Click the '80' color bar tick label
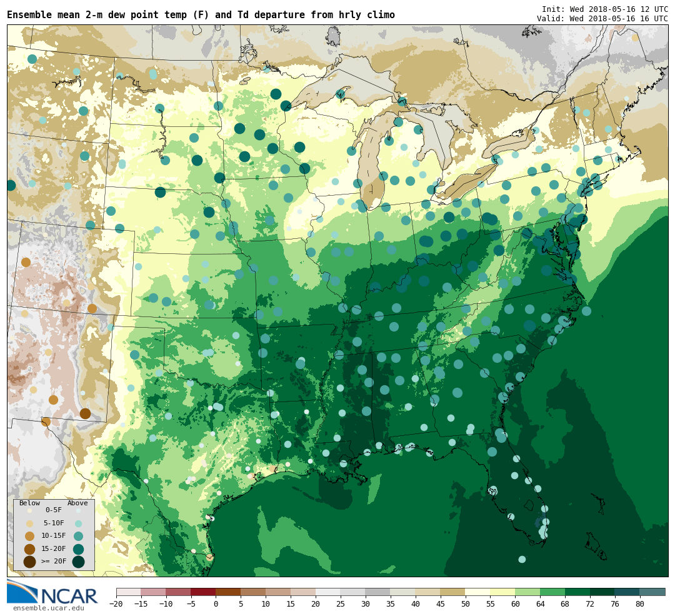675x616 pixels. tap(640, 604)
